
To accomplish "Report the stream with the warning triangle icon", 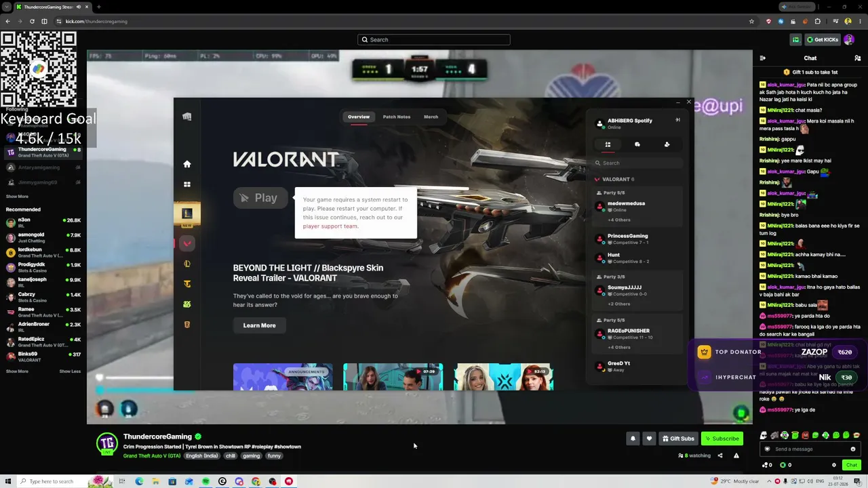I will 736,455.
